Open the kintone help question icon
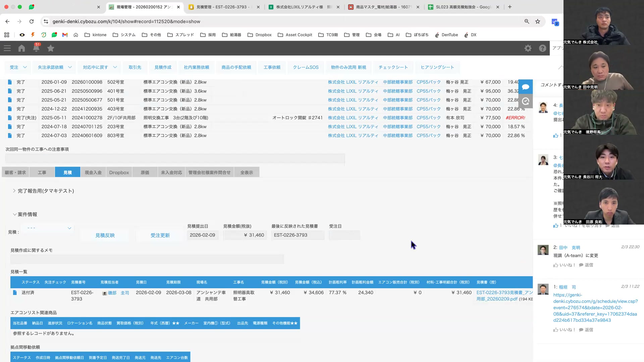Viewport: 644px width, 362px height. pyautogui.click(x=542, y=48)
